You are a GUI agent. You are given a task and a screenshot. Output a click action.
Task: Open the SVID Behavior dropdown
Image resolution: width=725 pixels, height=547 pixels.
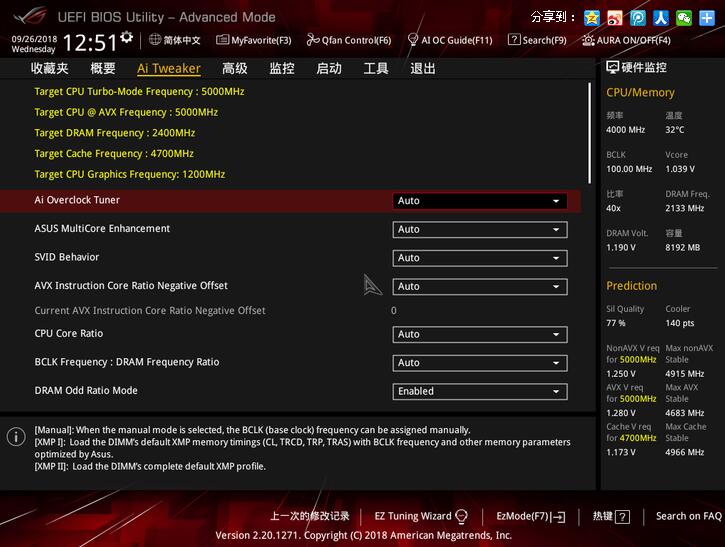pos(480,258)
